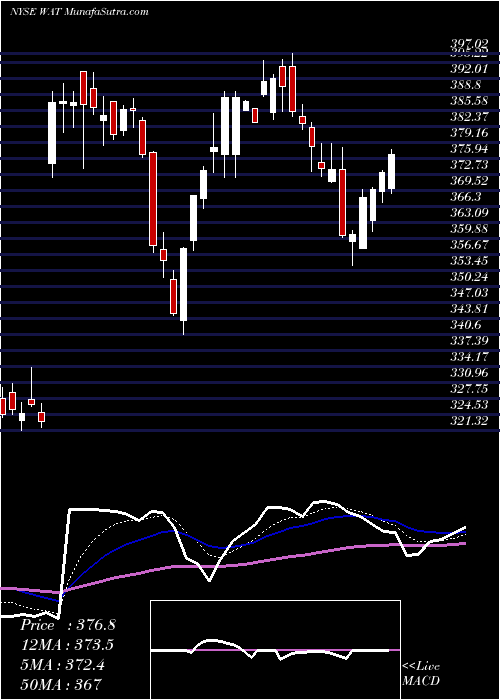Click the 359.88 axis label
Viewport: 500px width, 700px height.
(467, 229)
